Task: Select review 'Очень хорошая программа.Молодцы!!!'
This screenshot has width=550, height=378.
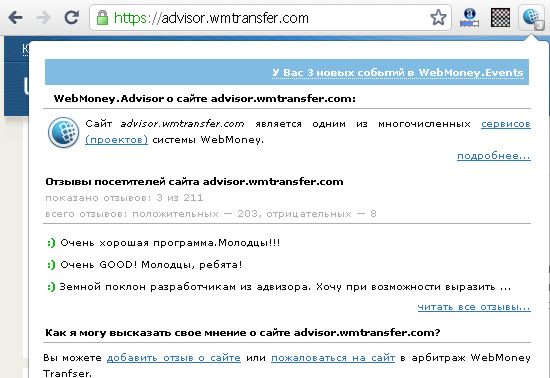Action: (x=170, y=243)
